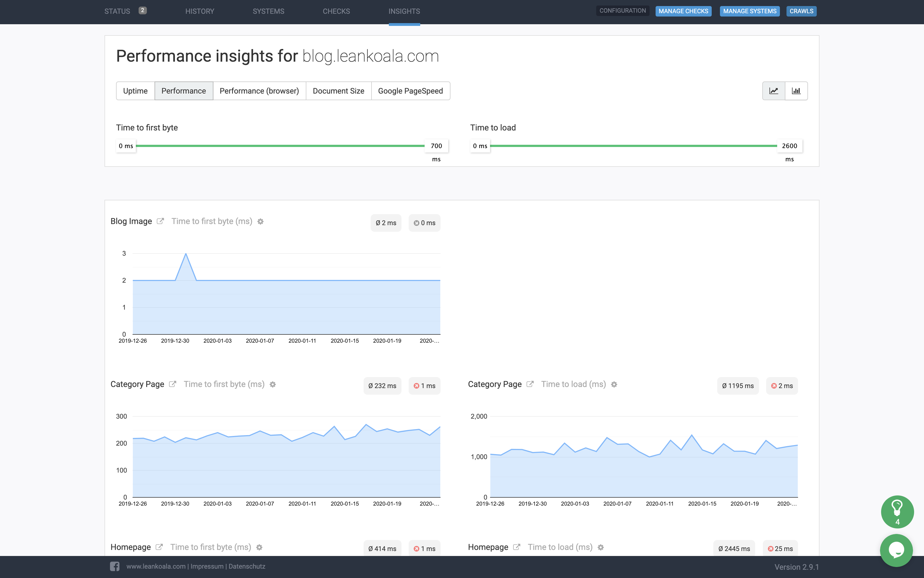Click the Crawls button
Image resolution: width=924 pixels, height=578 pixels.
coord(801,11)
